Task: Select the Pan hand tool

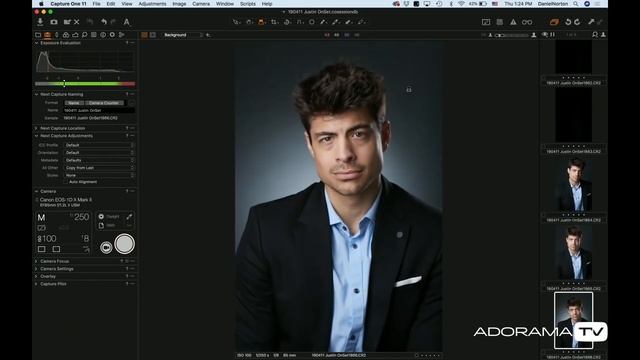Action: [249, 22]
